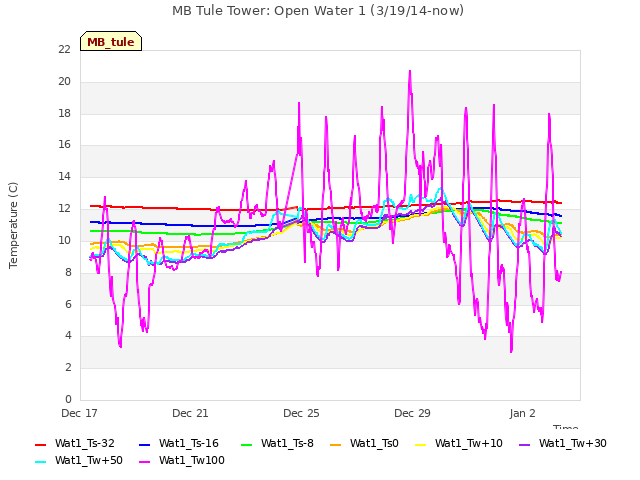
Task: Click the highest magenta peak above 20
Action: 410,72
